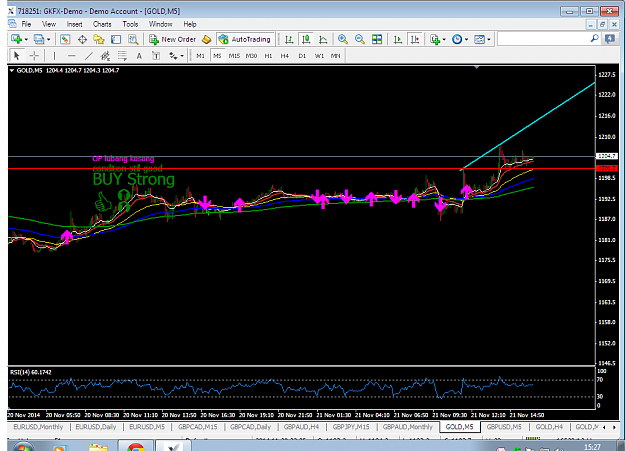Open the Tools menu
Image resolution: width=625 pixels, height=451 pixels.
pos(130,24)
